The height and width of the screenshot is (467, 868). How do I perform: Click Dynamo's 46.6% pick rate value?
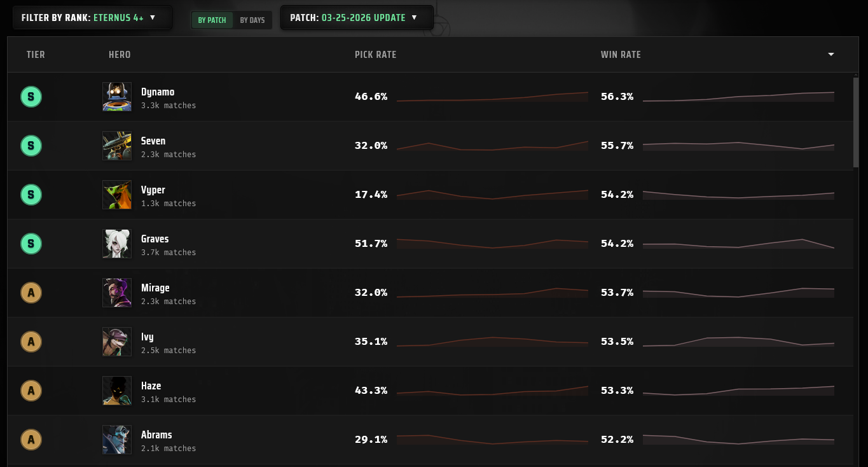[x=371, y=97]
